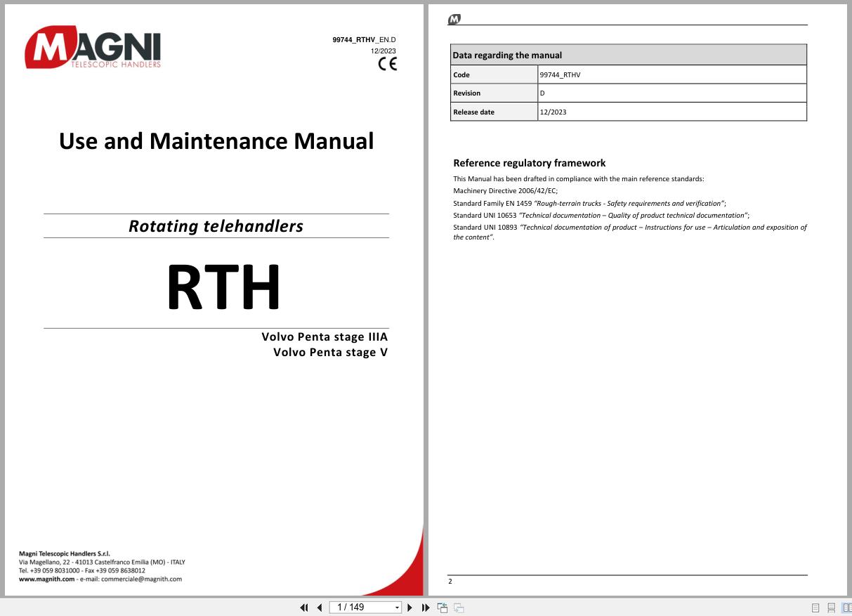Screen dimensions: 852x616
Task: Open the www.magnith.com website link
Action: pyautogui.click(x=46, y=579)
